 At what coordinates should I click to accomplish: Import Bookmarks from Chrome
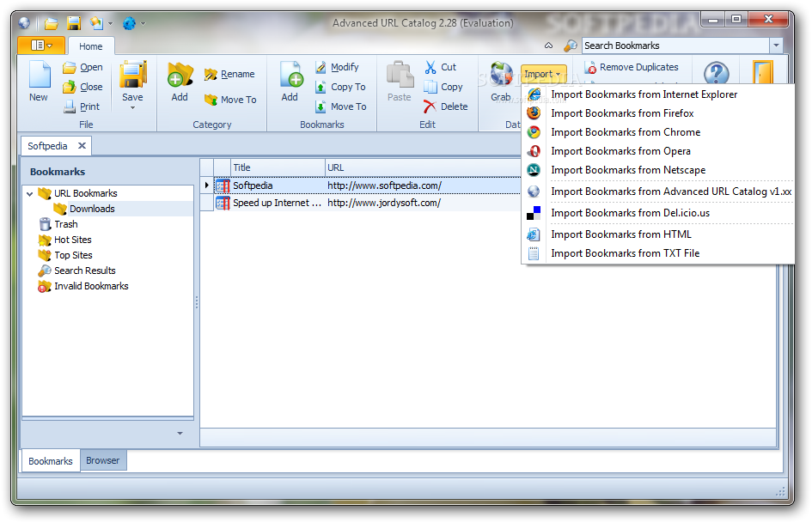(658, 132)
